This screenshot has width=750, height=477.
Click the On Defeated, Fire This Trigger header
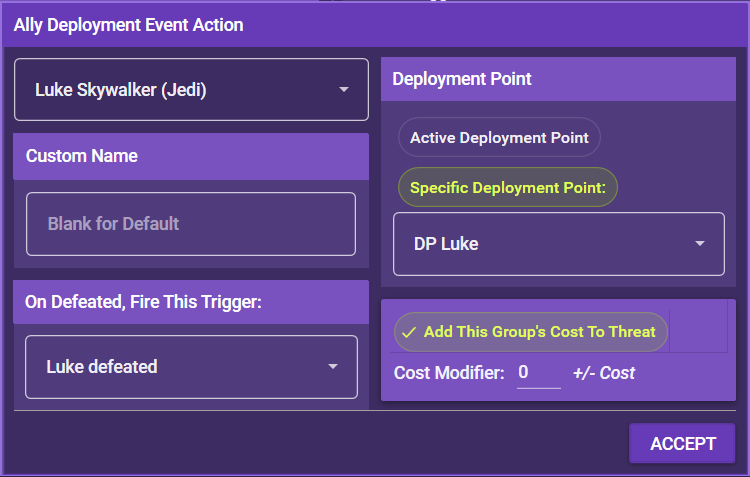[x=191, y=302]
